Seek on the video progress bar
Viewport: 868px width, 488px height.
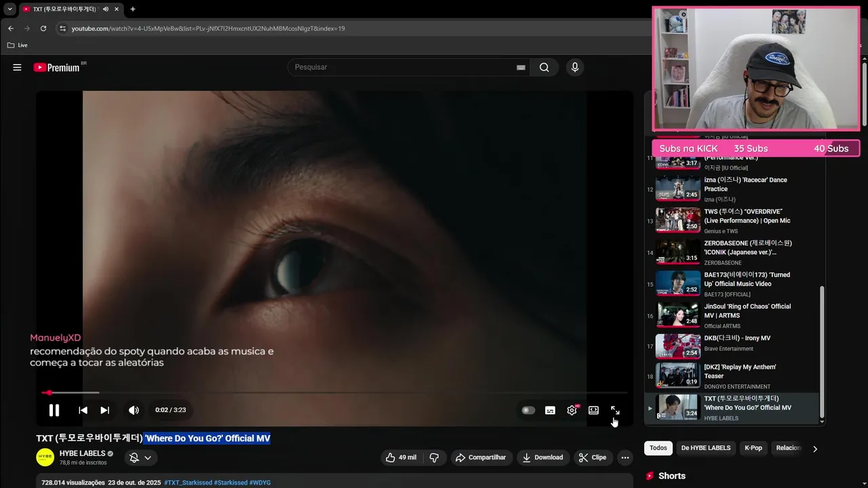coord(335,392)
